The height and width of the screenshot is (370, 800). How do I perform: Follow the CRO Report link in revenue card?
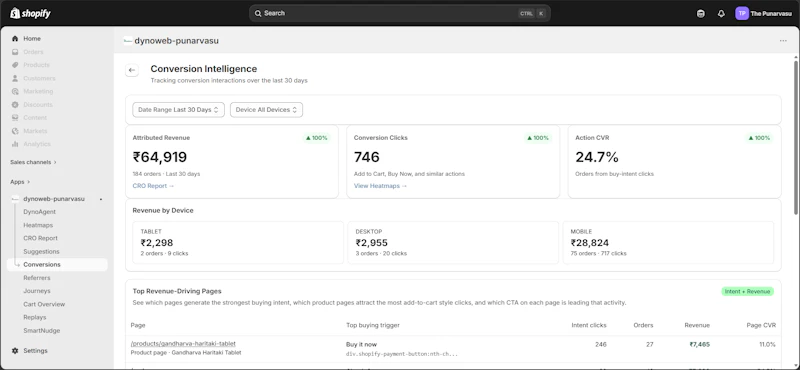coord(153,186)
